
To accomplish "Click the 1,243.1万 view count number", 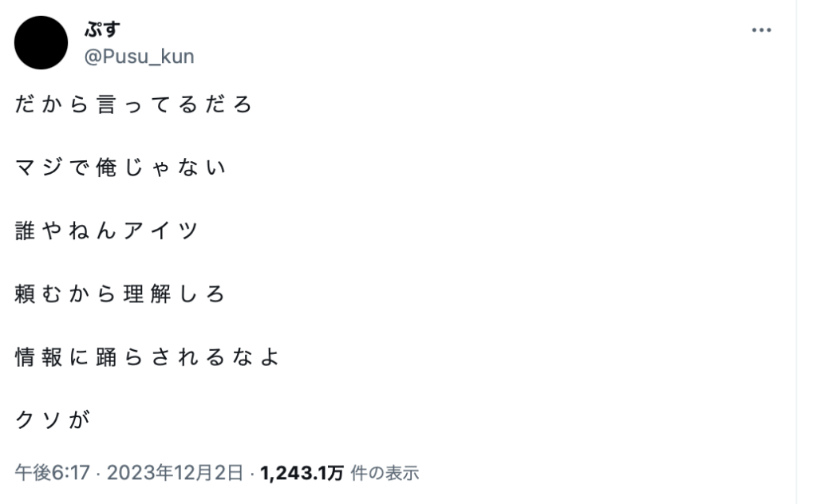I will point(302,472).
